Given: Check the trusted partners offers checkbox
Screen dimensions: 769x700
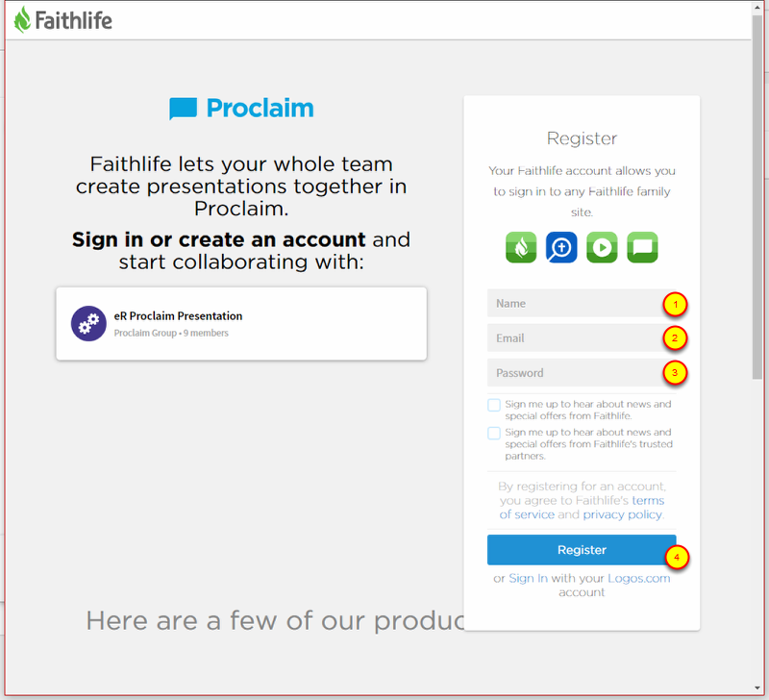Looking at the screenshot, I should click(494, 433).
